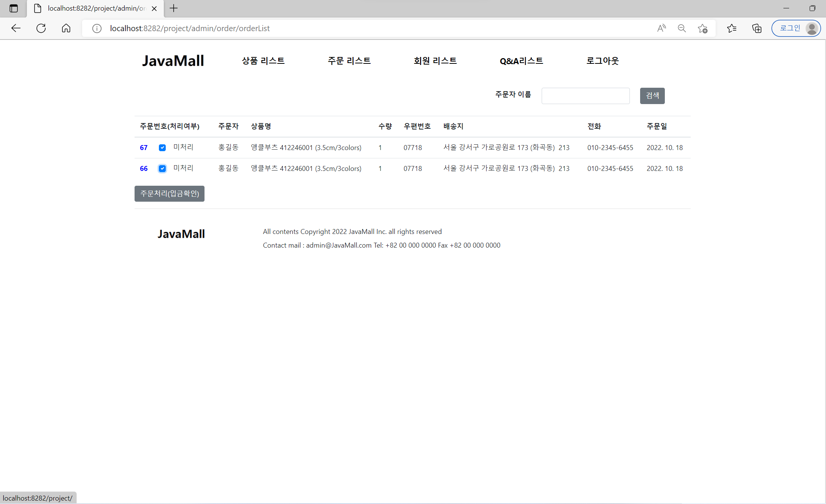The height and width of the screenshot is (504, 826).
Task: Open the 회원 리스트 menu
Action: coord(435,61)
